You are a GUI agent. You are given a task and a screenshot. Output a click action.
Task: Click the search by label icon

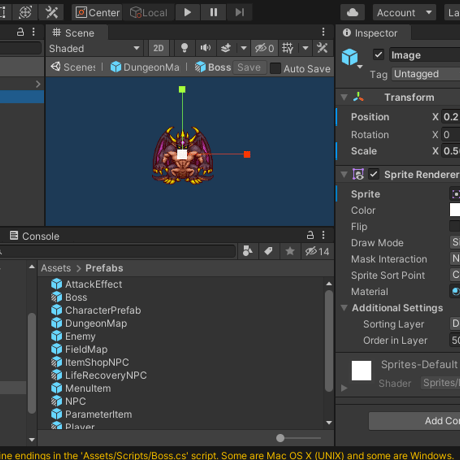(268, 251)
